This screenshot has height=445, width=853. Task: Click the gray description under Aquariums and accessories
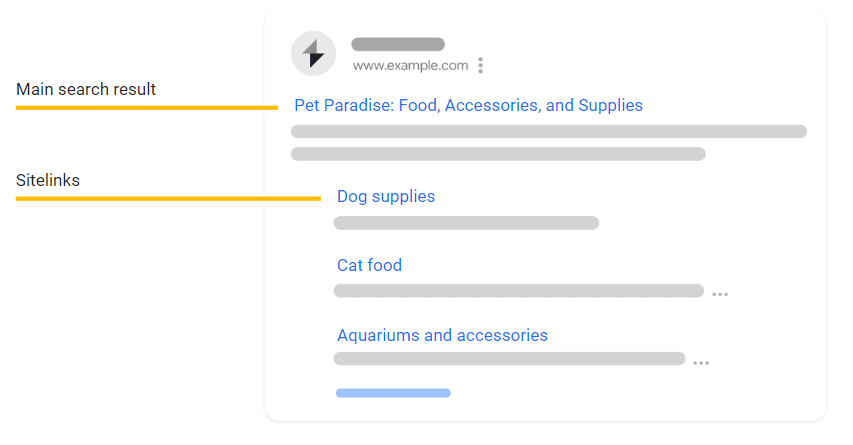(x=509, y=359)
